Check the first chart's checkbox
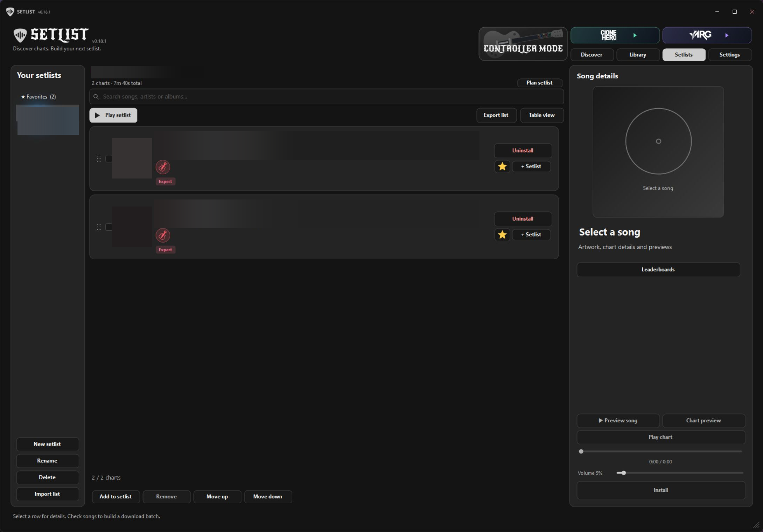The width and height of the screenshot is (763, 532). [109, 159]
